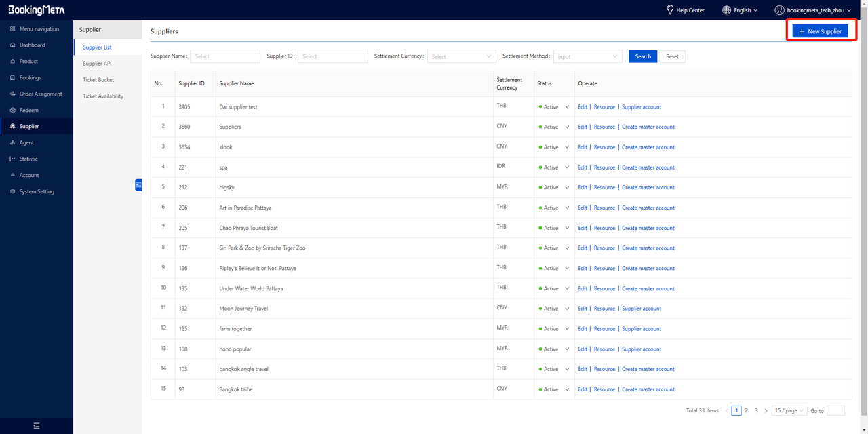Click the System Setting gear icon
This screenshot has width=868, height=434.
pyautogui.click(x=13, y=192)
